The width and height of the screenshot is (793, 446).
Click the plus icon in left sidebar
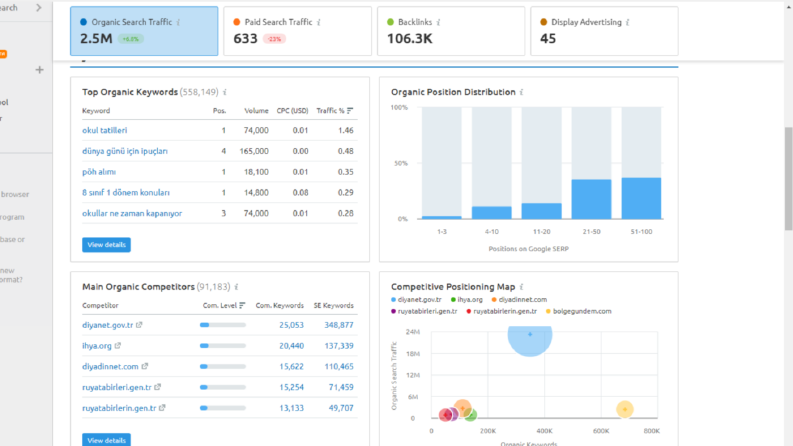tap(39, 70)
